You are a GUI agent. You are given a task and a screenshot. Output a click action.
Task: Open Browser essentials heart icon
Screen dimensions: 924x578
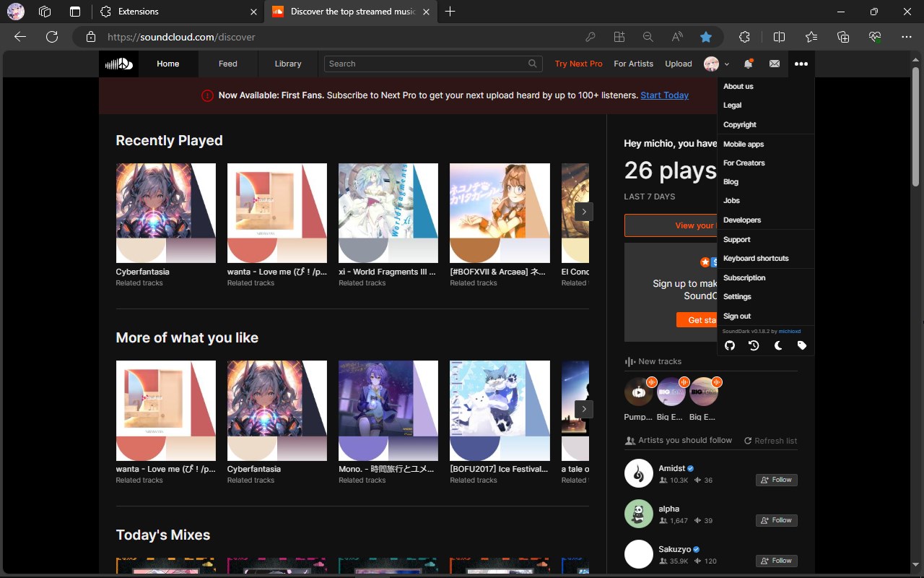pyautogui.click(x=875, y=37)
